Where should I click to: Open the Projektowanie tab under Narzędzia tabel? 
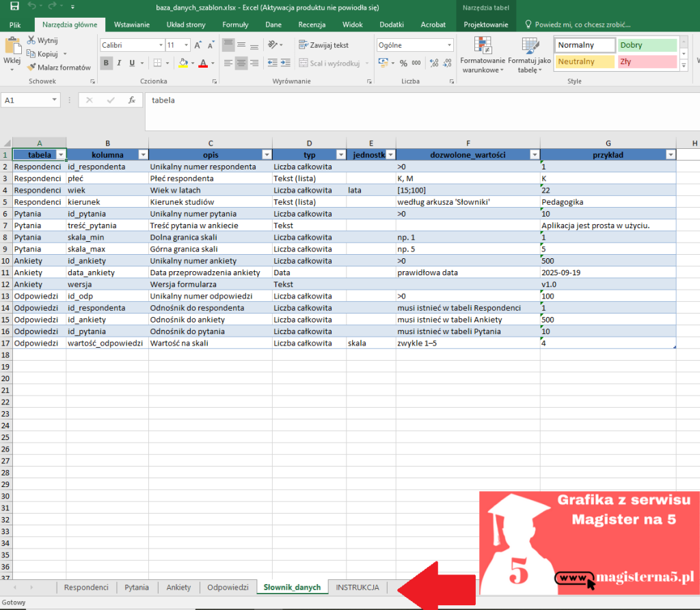click(485, 24)
